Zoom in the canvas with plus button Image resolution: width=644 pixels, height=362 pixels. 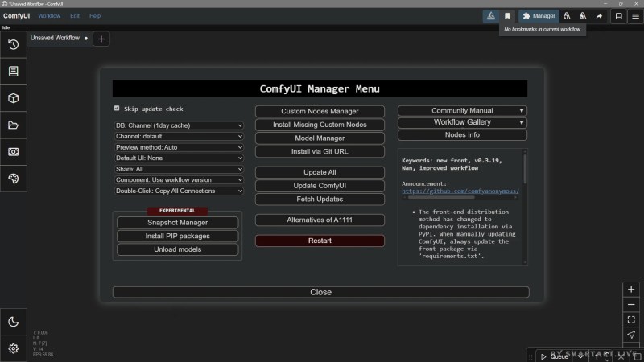[x=631, y=290]
